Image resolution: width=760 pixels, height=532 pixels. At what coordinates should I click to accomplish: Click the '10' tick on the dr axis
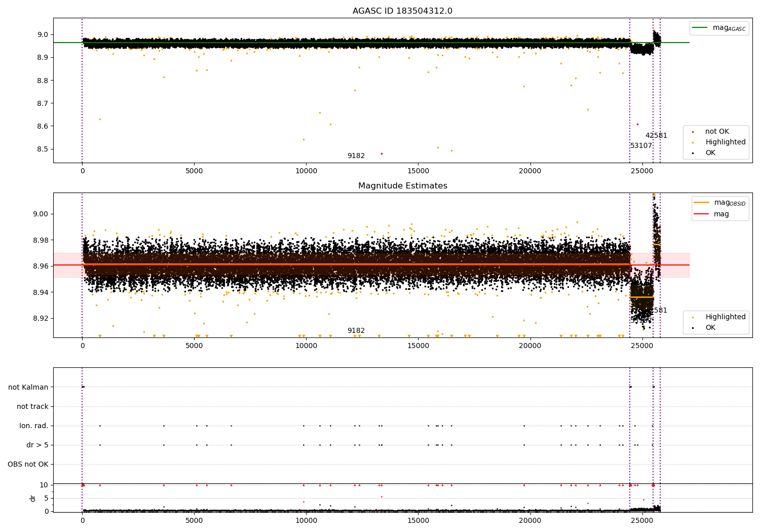44,485
